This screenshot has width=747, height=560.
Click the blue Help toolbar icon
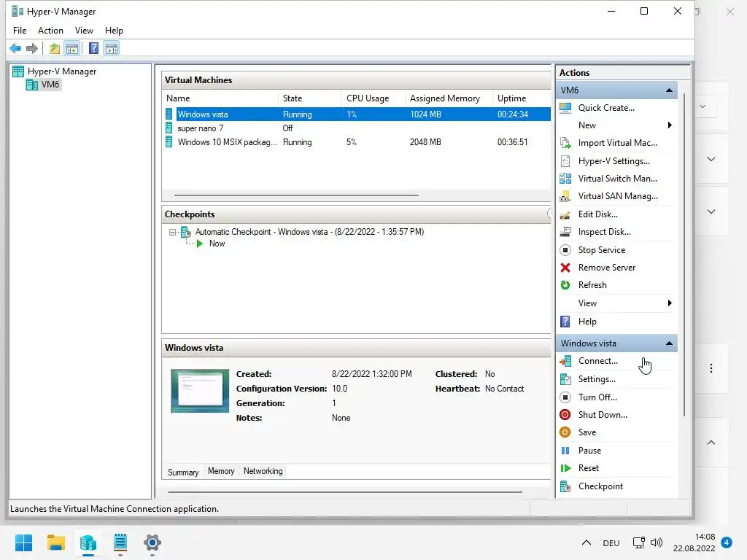coord(94,48)
